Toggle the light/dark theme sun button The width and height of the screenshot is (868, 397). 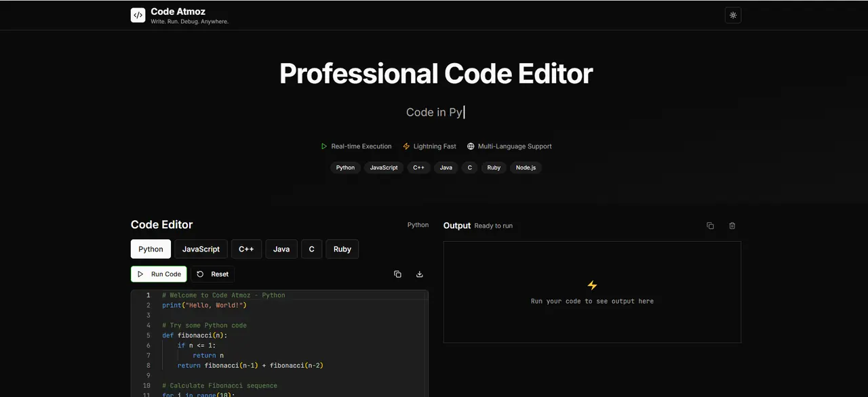coord(733,15)
